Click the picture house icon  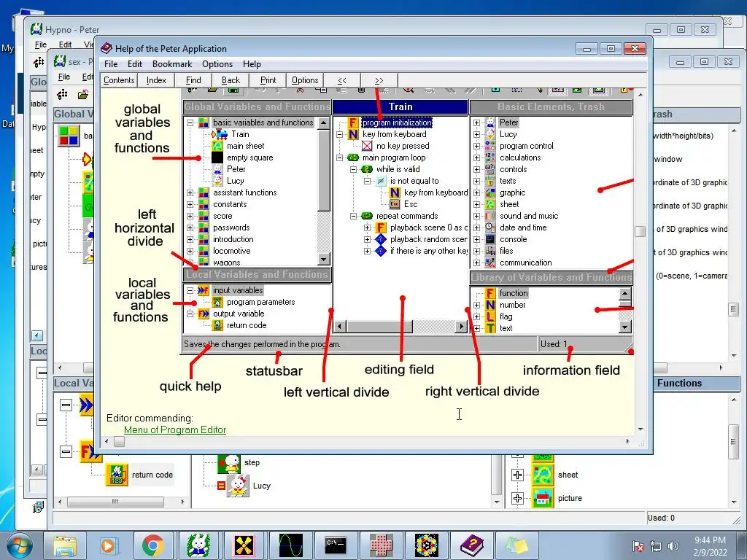click(x=543, y=498)
